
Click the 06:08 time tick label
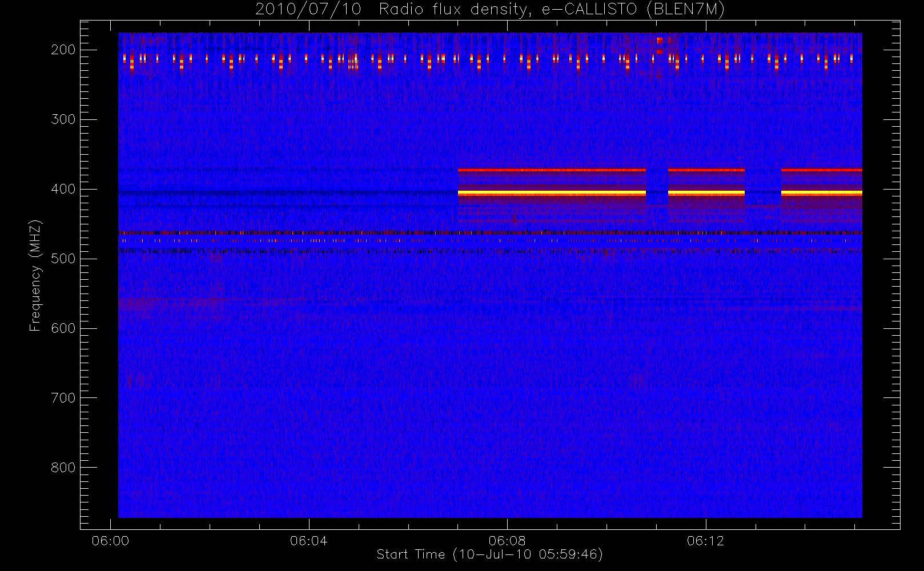(x=507, y=541)
